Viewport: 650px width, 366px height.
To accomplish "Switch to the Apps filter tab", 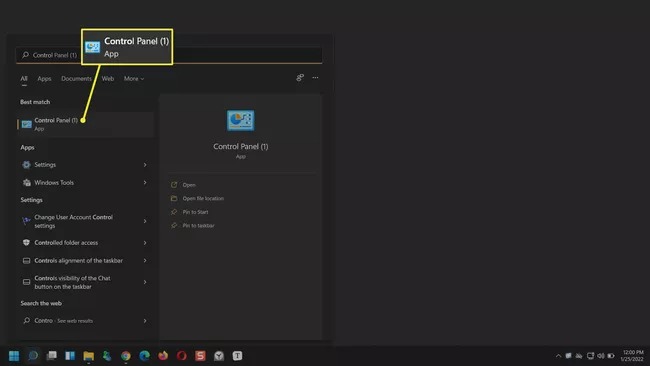I will coord(44,78).
